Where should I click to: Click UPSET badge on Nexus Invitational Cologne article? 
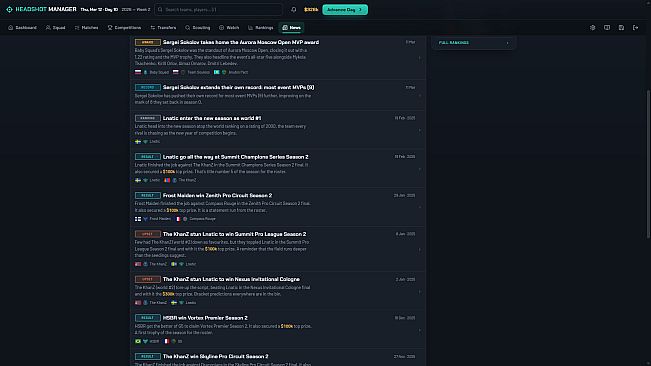tap(147, 279)
